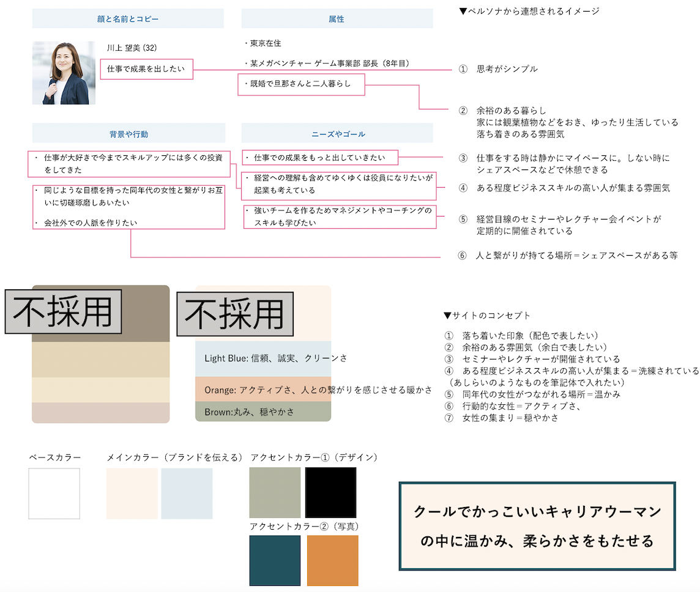Viewport: 700px width, 592px height.
Task: Select the ニーズやゴール section header
Action: (337, 133)
